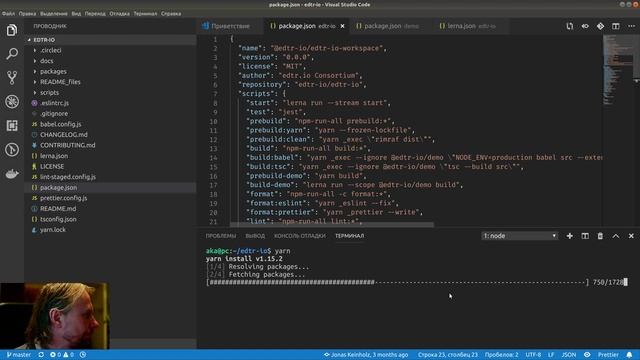The height and width of the screenshot is (360, 640).
Task: Switch to the ВЫВОД panel tab
Action: click(255, 236)
